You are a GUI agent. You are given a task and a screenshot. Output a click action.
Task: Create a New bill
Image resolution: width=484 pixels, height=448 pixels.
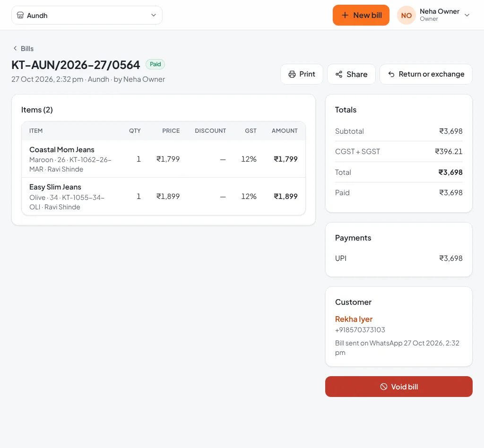pos(361,15)
